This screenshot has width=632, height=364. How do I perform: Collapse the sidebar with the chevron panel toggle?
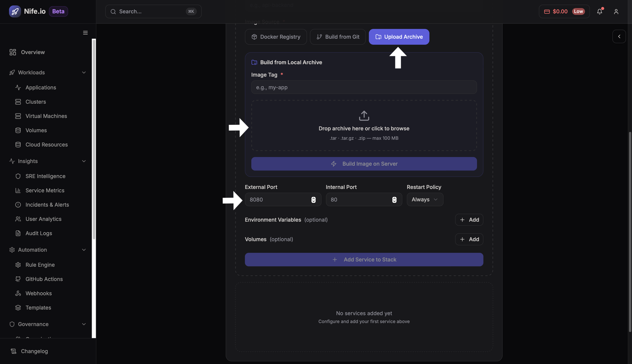pos(619,36)
